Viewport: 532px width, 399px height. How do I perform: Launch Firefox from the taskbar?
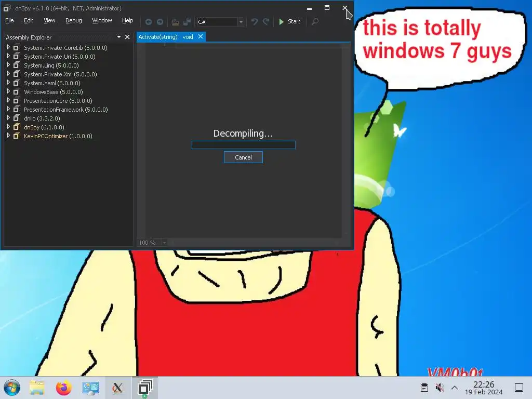63,388
